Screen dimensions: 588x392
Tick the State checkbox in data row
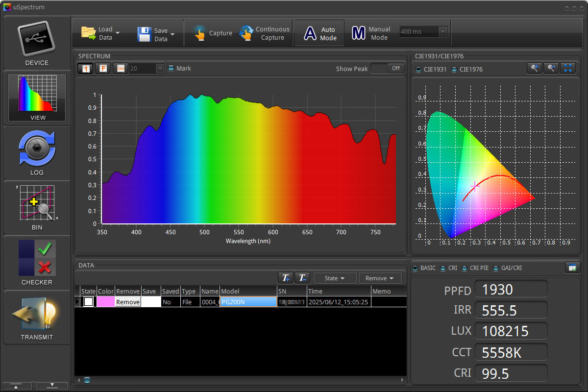[x=88, y=302]
